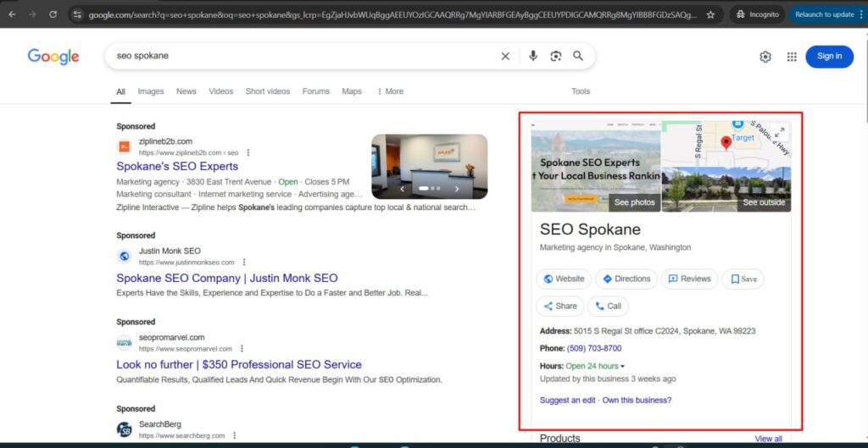Viewport: 868px width, 448px height.
Task: Switch to the Images tab
Action: (151, 91)
